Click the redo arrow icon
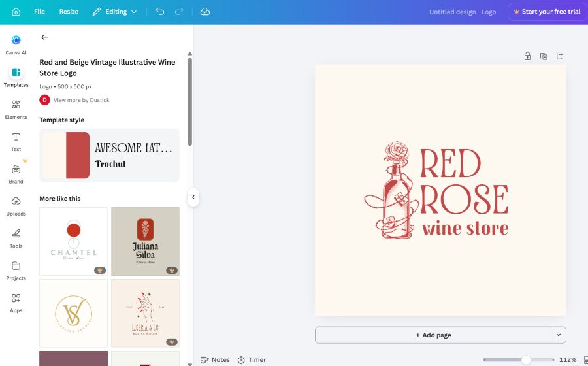The image size is (588, 366). (x=179, y=12)
